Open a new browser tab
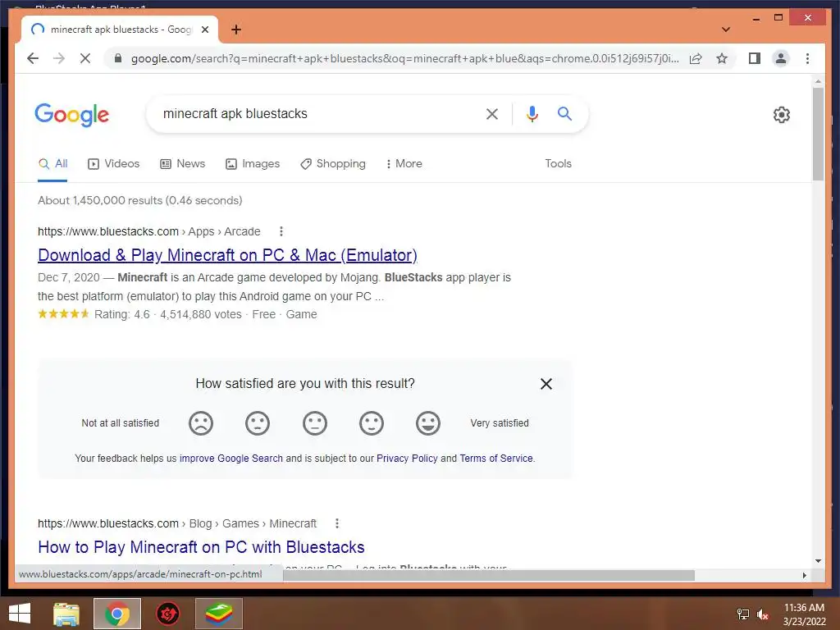Viewport: 840px width, 630px height. click(236, 30)
